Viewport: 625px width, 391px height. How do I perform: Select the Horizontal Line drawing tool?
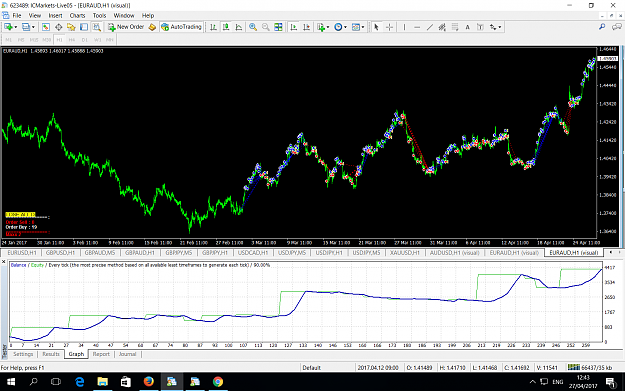coord(417,27)
